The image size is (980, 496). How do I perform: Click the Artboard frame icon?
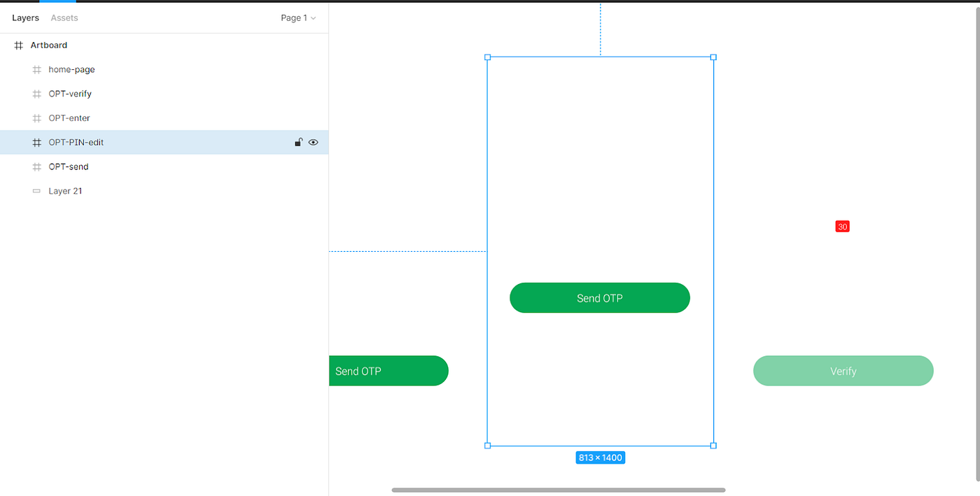tap(17, 45)
